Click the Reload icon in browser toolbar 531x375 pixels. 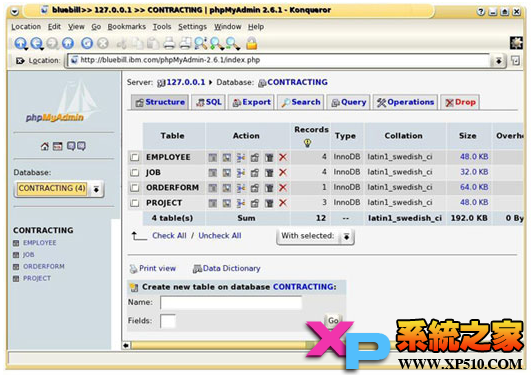pyautogui.click(x=87, y=43)
